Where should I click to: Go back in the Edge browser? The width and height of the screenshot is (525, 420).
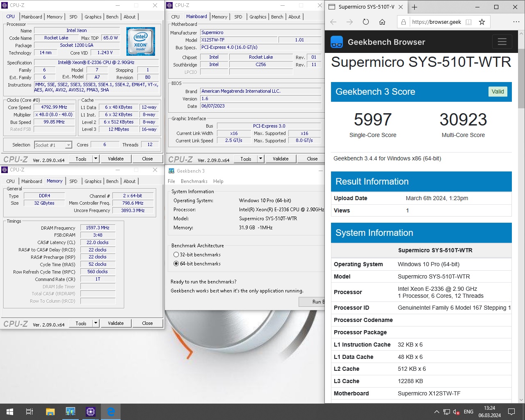click(x=333, y=22)
